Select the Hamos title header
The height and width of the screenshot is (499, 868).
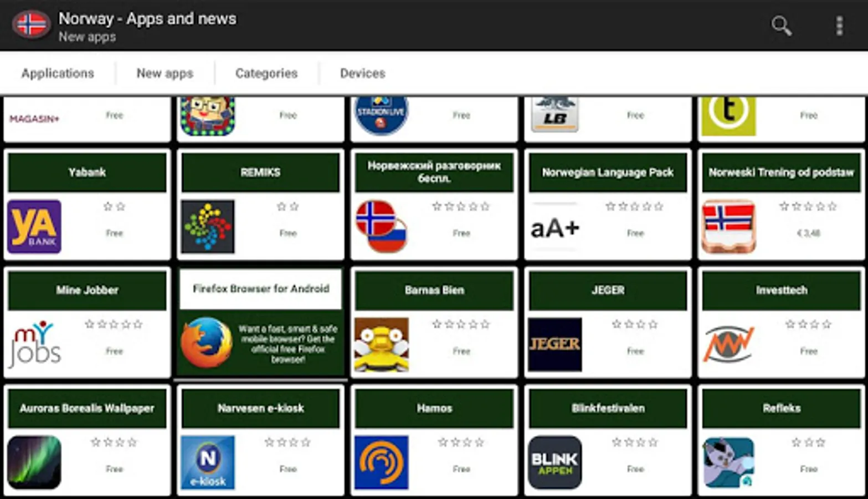point(434,409)
